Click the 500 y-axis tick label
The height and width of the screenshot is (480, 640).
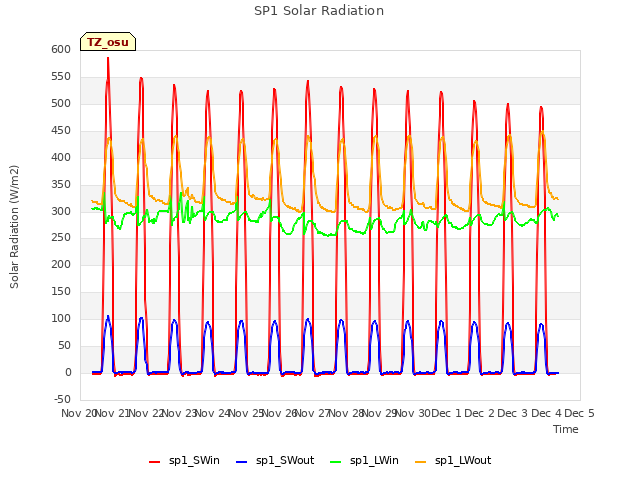tap(61, 103)
